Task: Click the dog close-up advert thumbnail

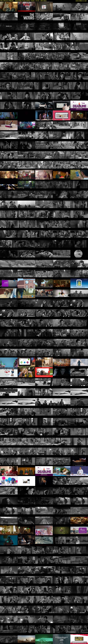Action: click(x=9, y=293)
